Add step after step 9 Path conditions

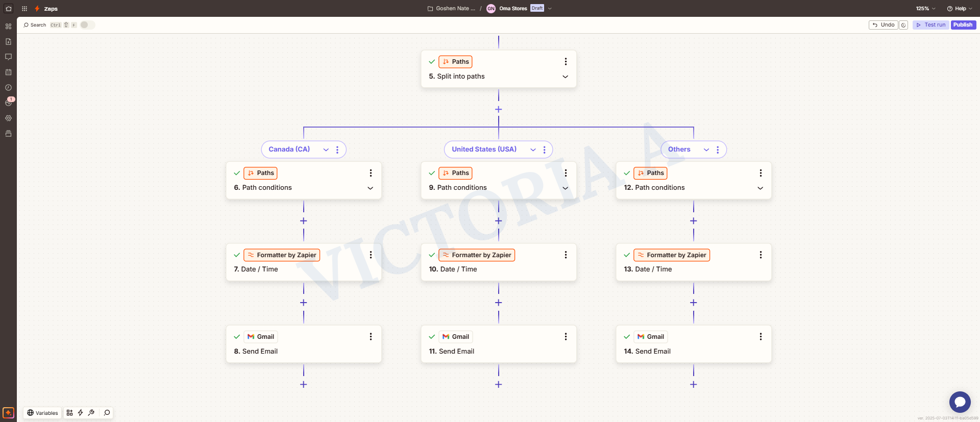499,221
